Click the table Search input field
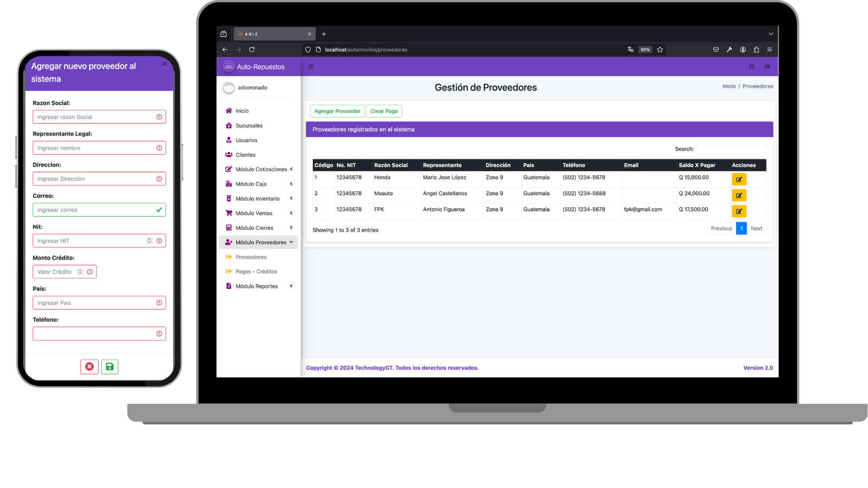This screenshot has height=488, width=868. (731, 149)
